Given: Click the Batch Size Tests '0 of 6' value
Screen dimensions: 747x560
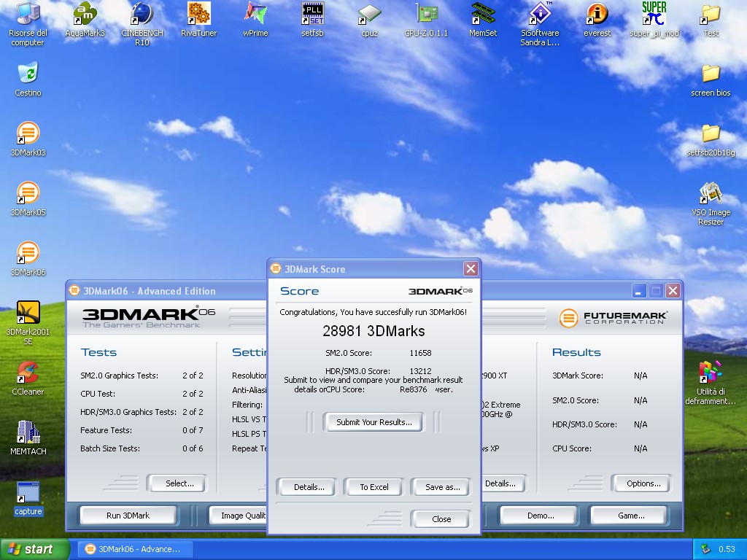Looking at the screenshot, I should pyautogui.click(x=193, y=448).
